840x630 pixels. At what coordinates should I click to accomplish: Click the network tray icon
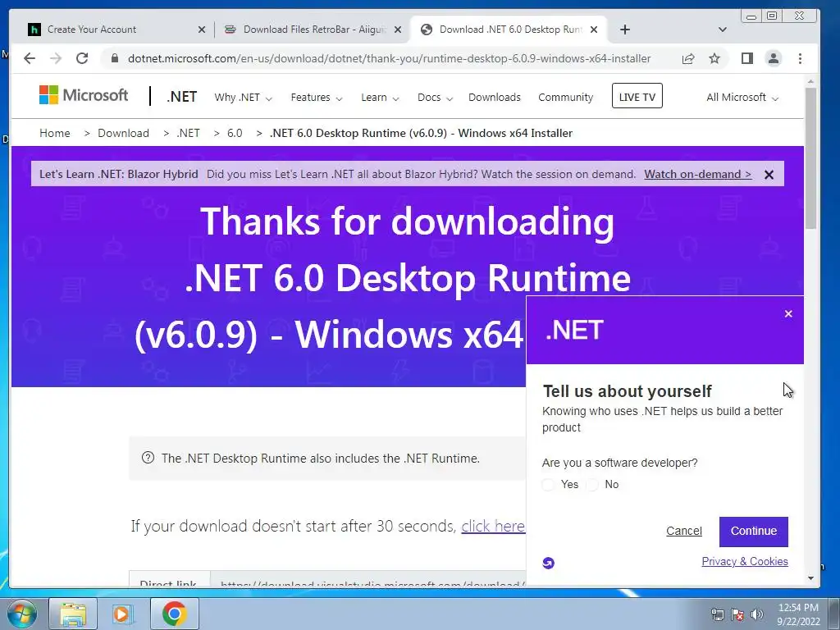coord(717,614)
